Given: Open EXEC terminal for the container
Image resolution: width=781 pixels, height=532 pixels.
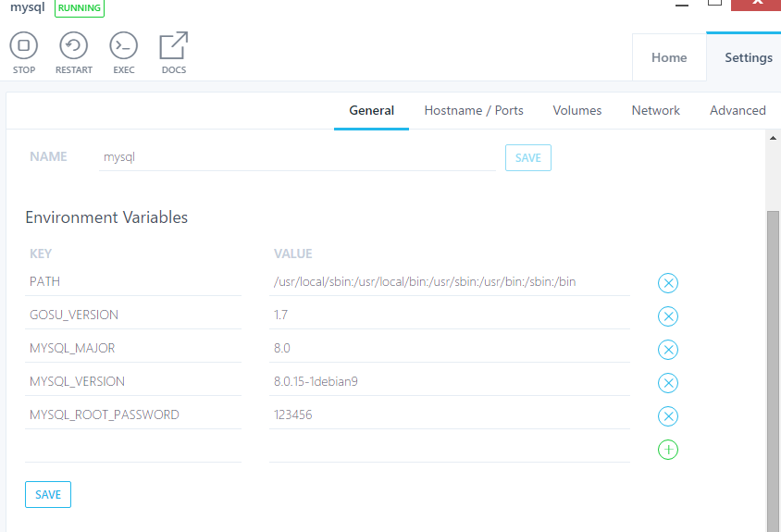Looking at the screenshot, I should [123, 53].
